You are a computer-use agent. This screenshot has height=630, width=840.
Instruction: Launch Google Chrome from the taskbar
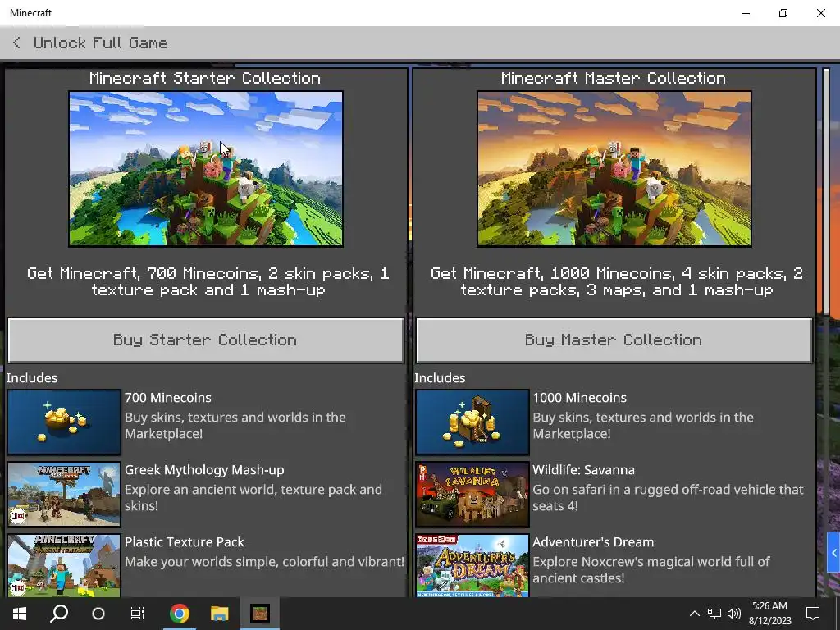(x=180, y=614)
